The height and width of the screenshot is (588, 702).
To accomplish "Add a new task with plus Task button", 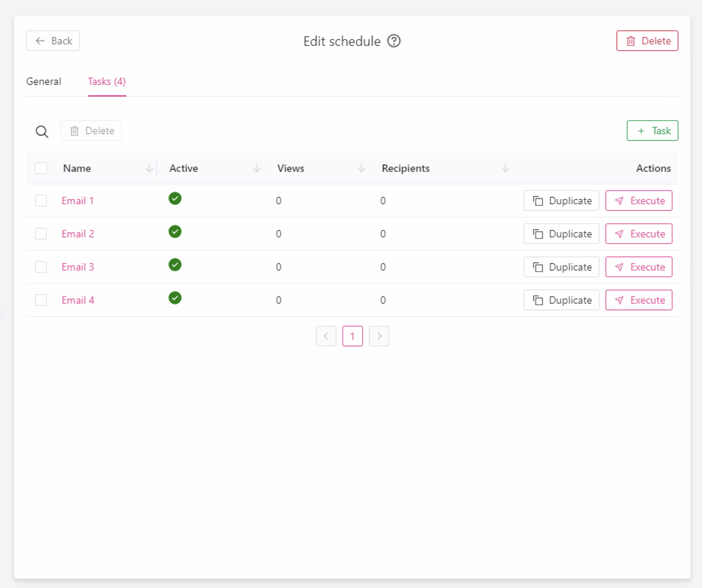I will click(652, 131).
